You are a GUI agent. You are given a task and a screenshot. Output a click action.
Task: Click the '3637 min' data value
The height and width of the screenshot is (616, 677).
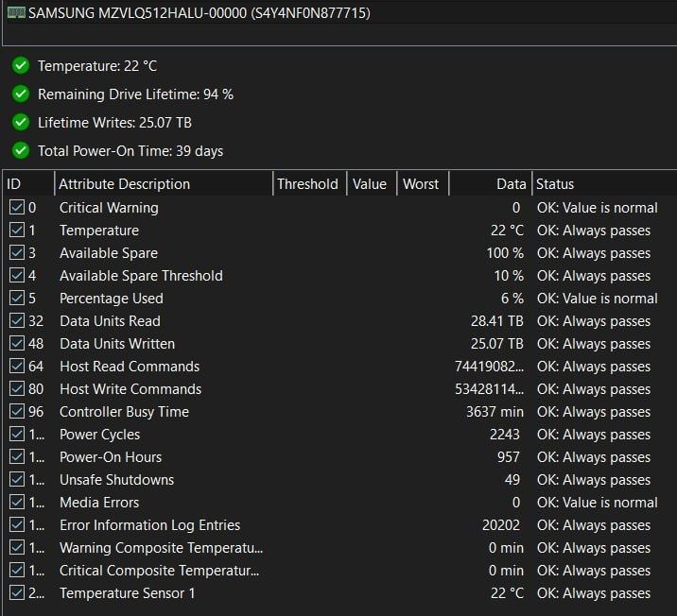[x=495, y=412]
